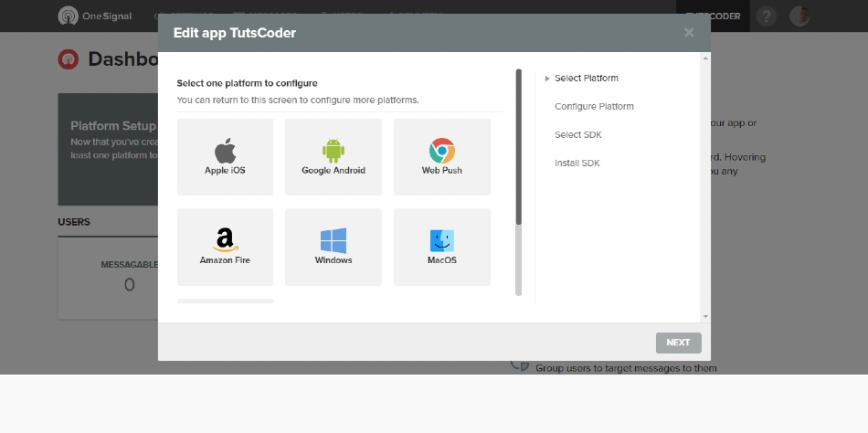Click the dialog scrollbar down arrow
The width and height of the screenshot is (868, 433).
[705, 317]
